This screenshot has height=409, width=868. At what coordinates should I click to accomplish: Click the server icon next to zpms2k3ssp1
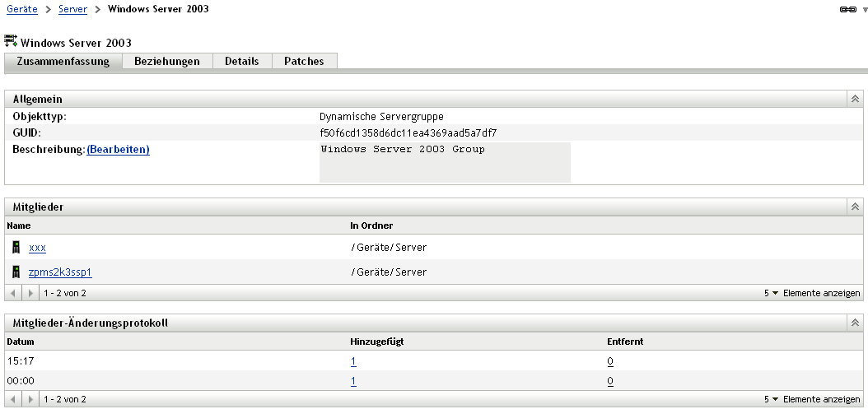tap(16, 272)
